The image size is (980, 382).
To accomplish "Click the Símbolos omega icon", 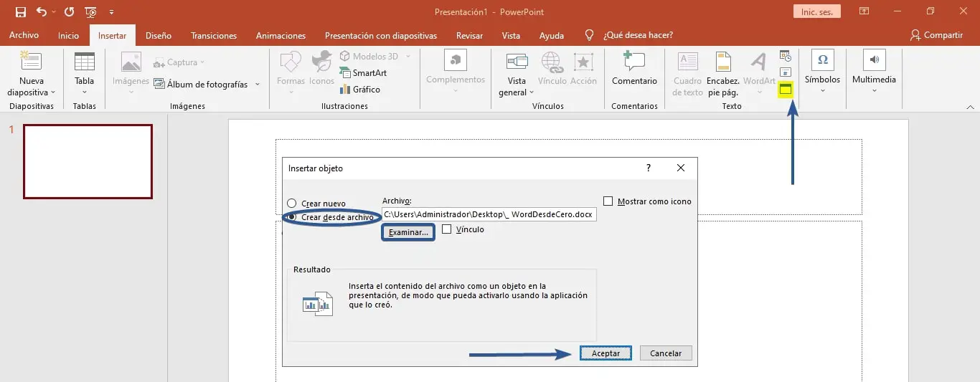I will click(x=822, y=60).
